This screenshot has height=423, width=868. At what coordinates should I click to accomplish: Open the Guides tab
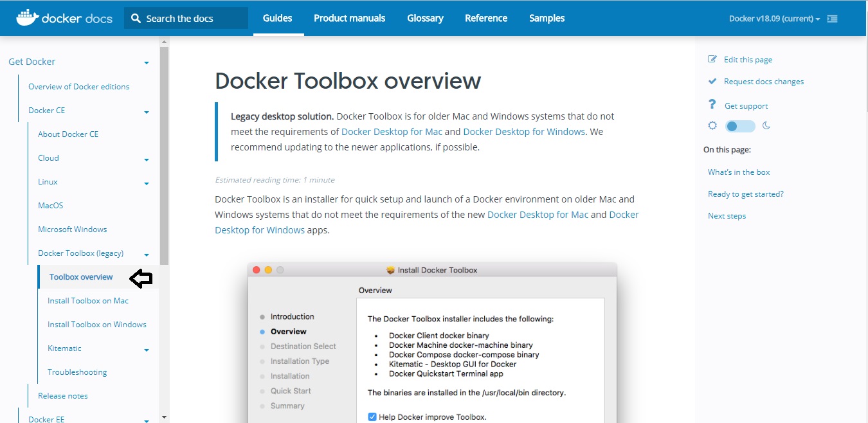pyautogui.click(x=277, y=18)
